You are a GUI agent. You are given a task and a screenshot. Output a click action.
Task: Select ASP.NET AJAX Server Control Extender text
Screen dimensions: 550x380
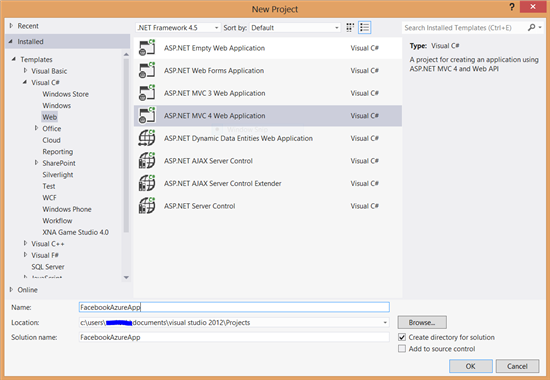click(222, 184)
